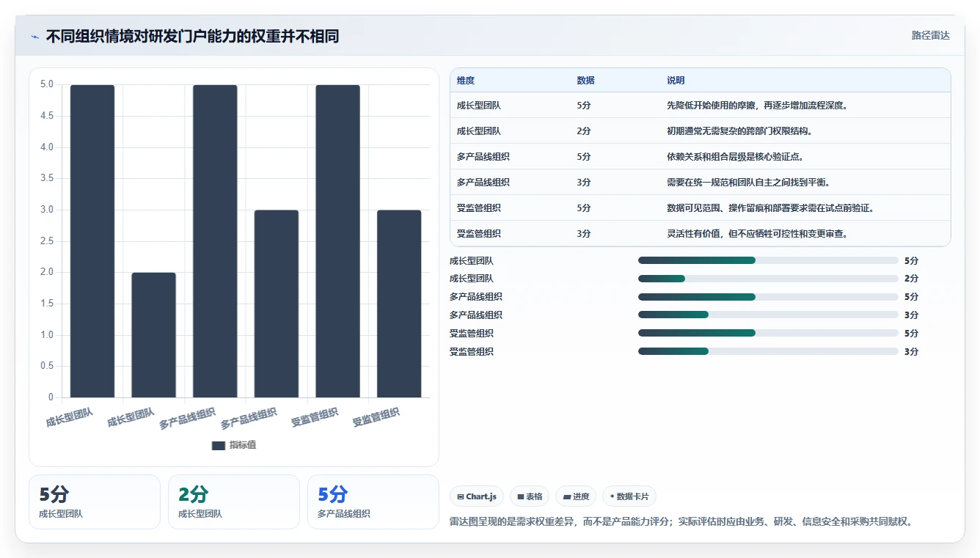The height and width of the screenshot is (558, 980).
Task: Select the 表格 chip
Action: pyautogui.click(x=530, y=496)
